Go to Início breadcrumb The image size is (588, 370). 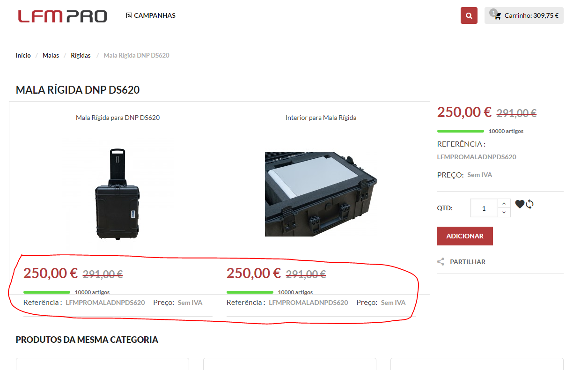pyautogui.click(x=23, y=55)
